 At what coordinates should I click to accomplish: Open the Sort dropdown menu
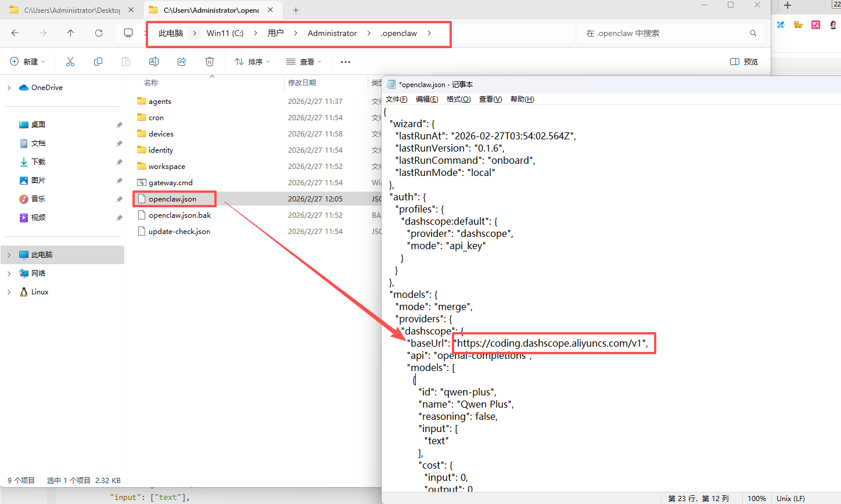coord(252,62)
